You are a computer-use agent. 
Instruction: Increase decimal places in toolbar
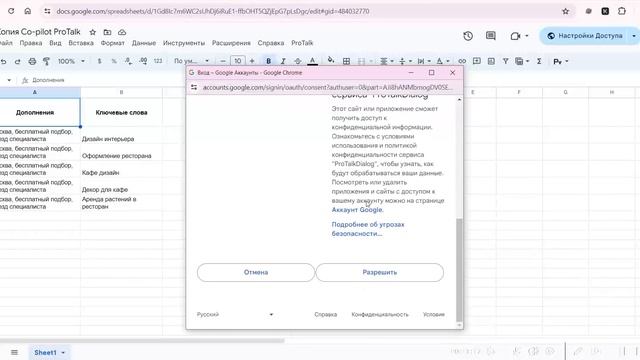(x=143, y=61)
